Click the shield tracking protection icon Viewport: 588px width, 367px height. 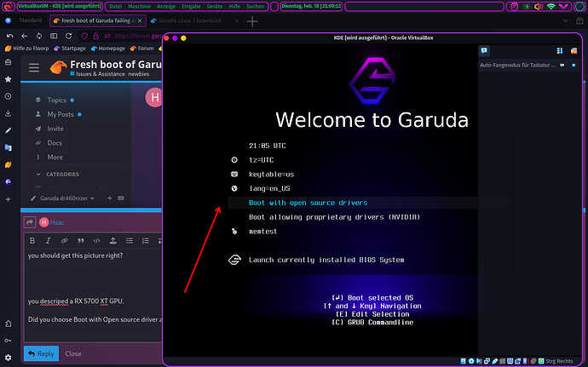pos(84,36)
